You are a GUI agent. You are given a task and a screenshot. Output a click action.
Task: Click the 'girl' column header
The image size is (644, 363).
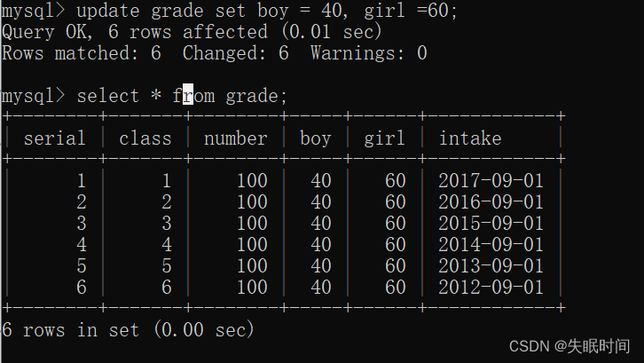[384, 138]
